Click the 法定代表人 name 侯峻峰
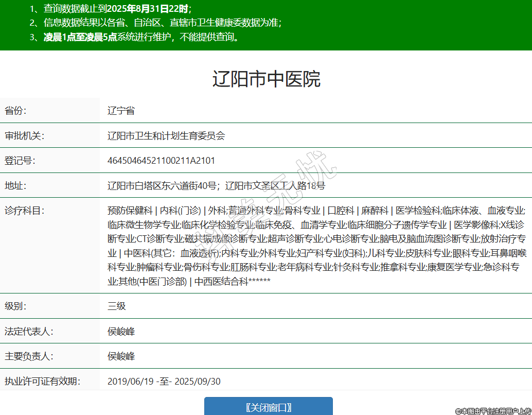 [121, 331]
